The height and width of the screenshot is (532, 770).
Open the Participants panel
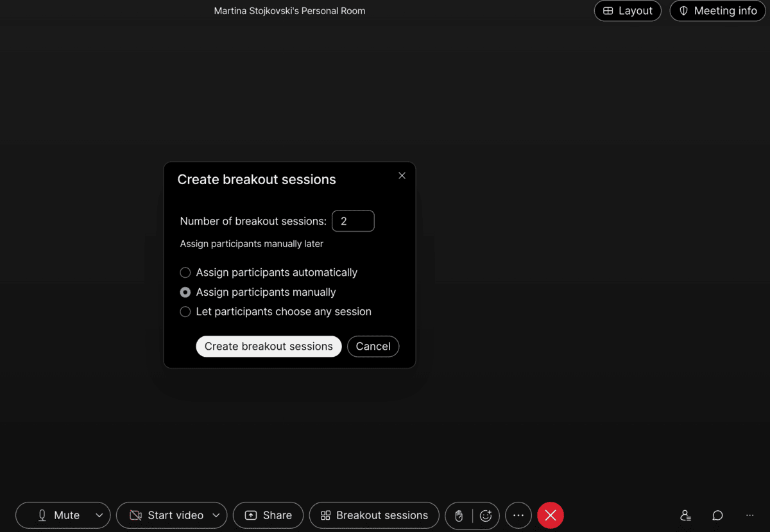tap(685, 515)
